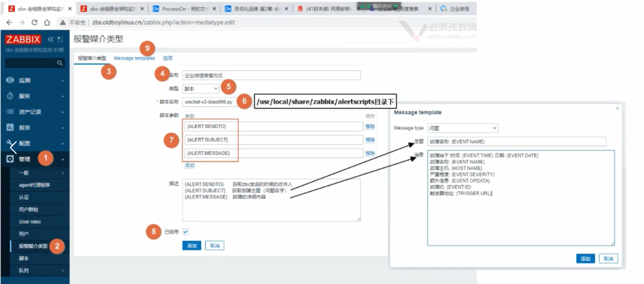Switch to the 报警媒介类型 tab
The height and width of the screenshot is (284, 644).
[92, 58]
